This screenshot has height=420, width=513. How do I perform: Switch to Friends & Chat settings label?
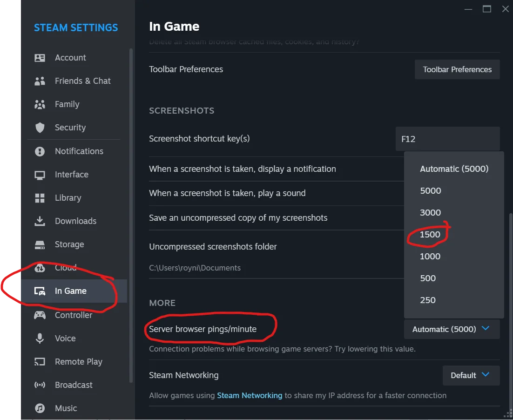click(83, 81)
